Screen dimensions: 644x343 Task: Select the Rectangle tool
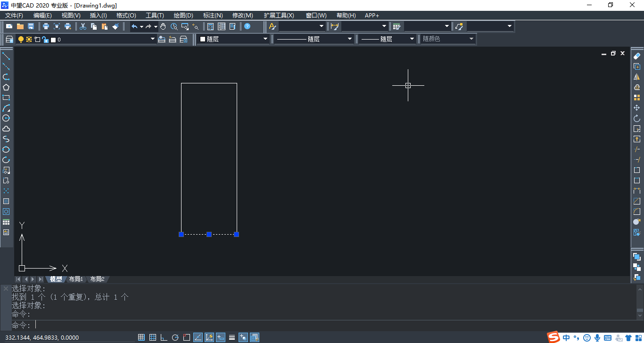6,98
